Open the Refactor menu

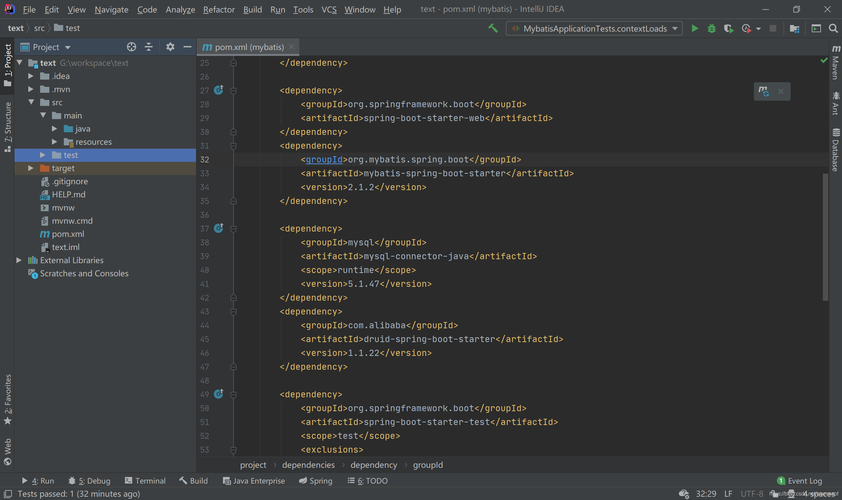coord(218,9)
